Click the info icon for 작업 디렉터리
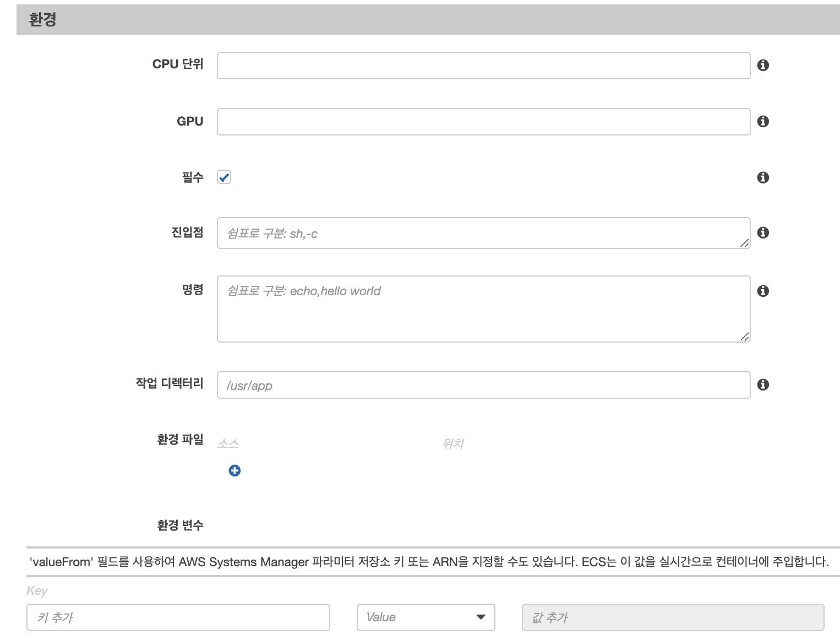This screenshot has height=640, width=840. (x=763, y=384)
